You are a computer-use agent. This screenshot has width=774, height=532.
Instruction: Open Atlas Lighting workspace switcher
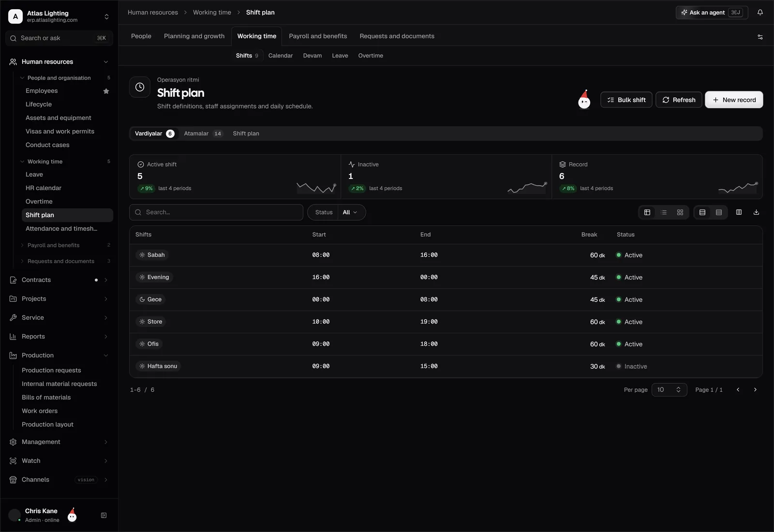tap(59, 16)
